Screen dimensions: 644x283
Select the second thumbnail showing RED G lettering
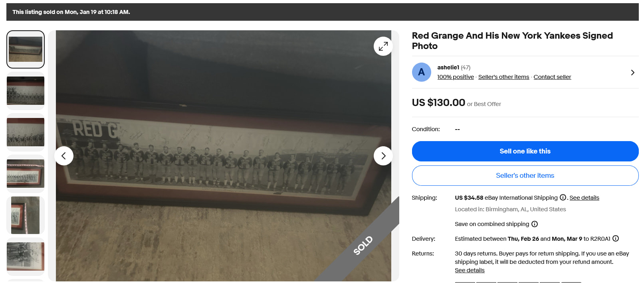(26, 91)
